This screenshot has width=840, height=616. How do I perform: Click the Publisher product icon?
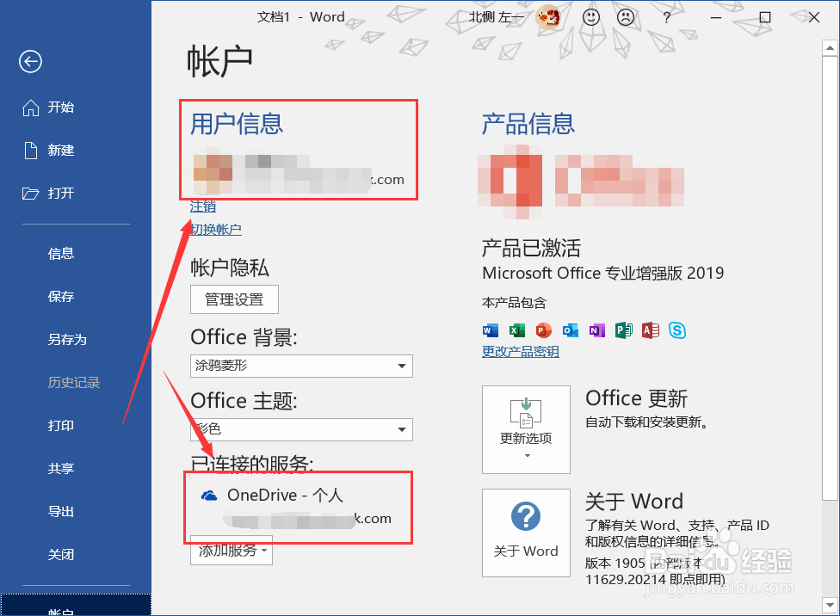[624, 330]
